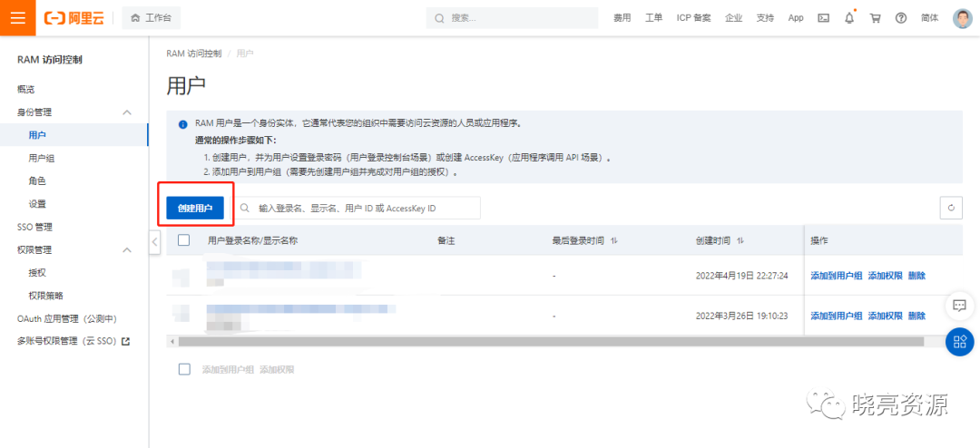Select 用户 in sidebar

pos(37,135)
